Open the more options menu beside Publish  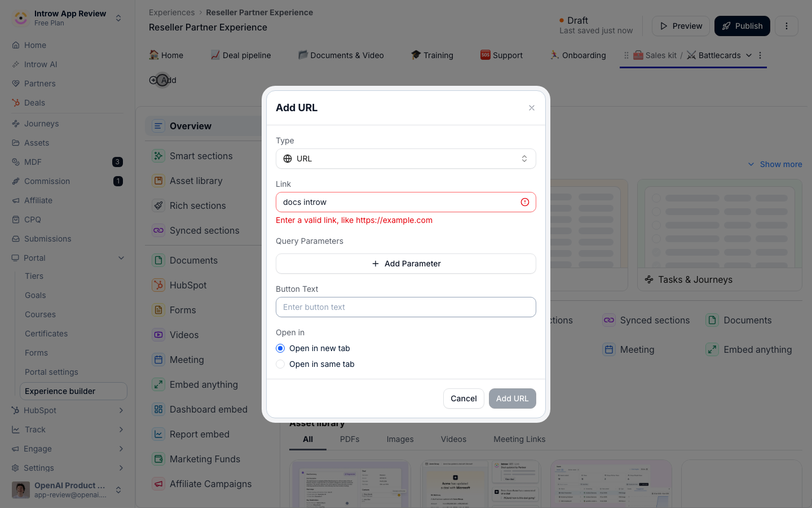point(787,26)
